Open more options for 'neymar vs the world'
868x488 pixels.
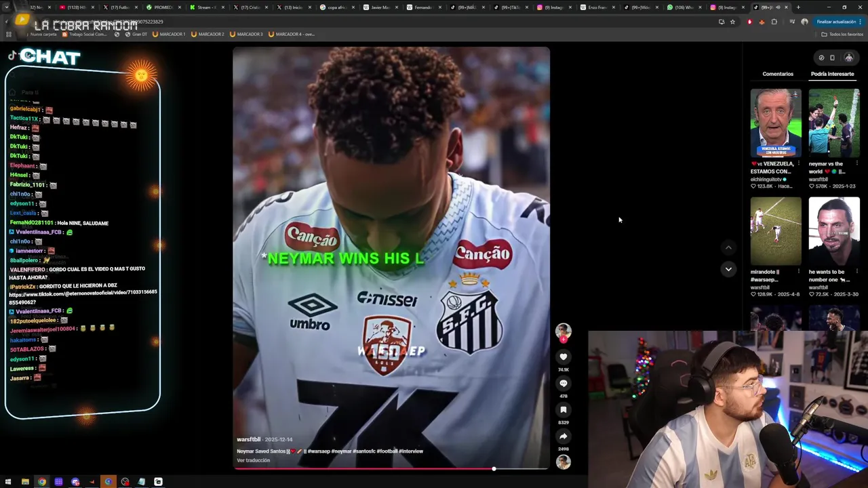[856, 163]
